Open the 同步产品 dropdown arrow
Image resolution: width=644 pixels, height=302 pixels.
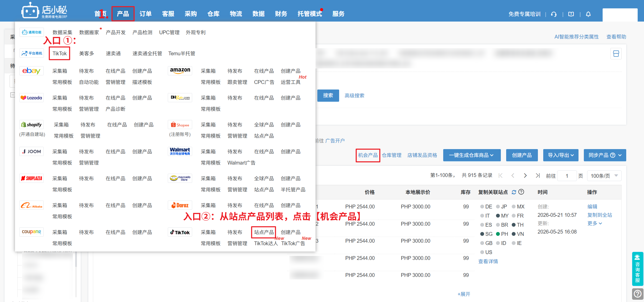620,155
